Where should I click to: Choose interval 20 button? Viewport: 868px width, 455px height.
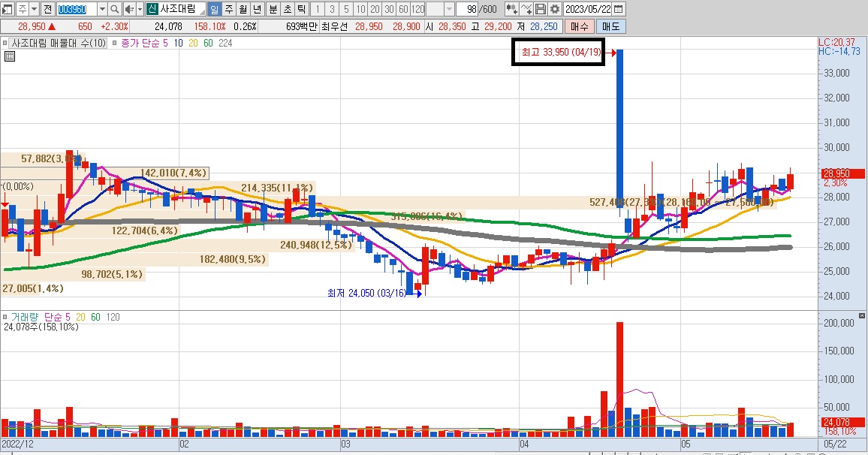pos(375,9)
